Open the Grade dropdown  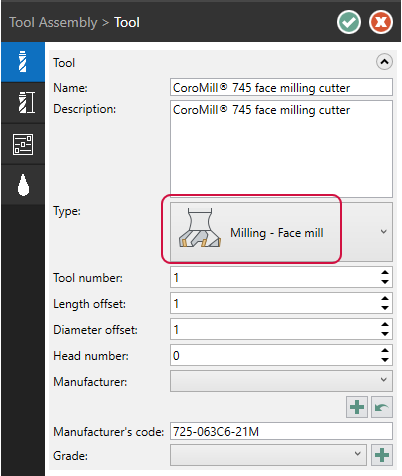[x=268, y=455]
